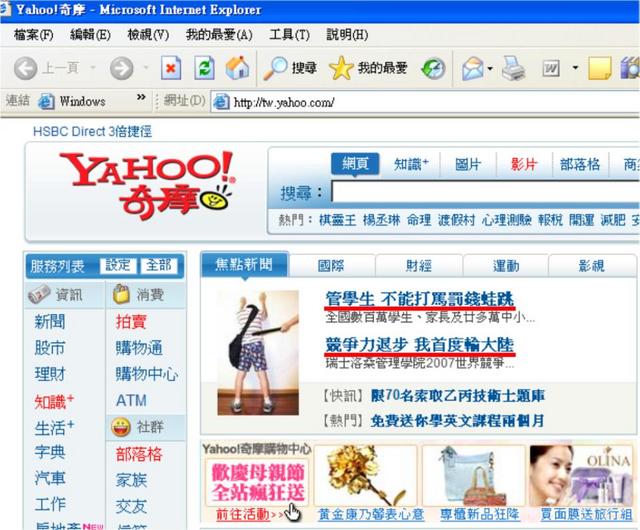
Task: Switch to the 焦點新聞 news tab
Action: pyautogui.click(x=244, y=265)
